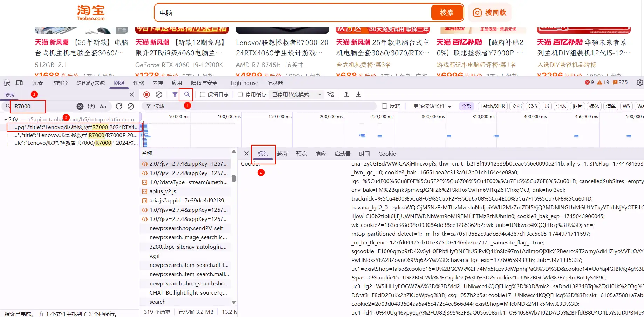Close the request details pane
This screenshot has width=644, height=317.
tap(246, 154)
